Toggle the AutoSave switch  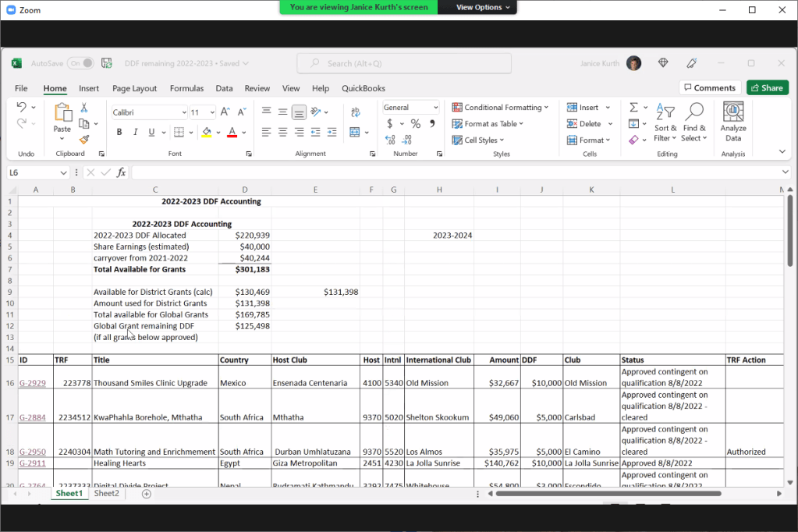point(80,63)
